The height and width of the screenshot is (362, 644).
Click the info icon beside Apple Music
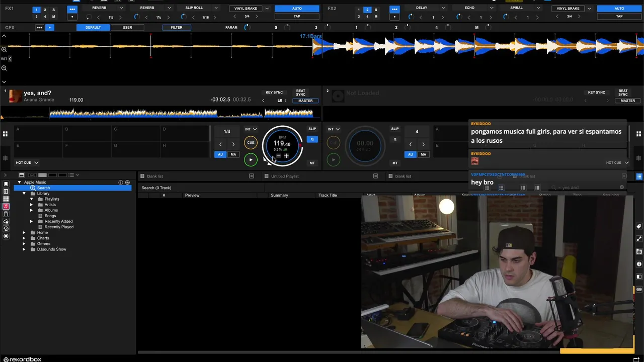(x=121, y=182)
